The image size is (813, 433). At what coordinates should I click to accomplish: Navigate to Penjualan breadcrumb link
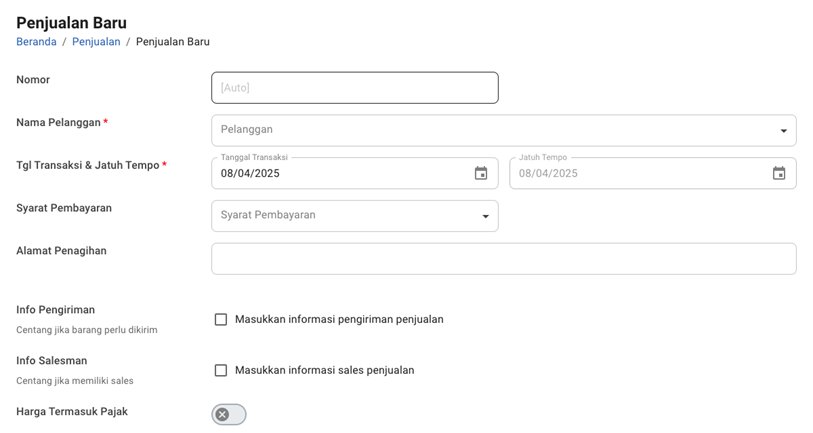96,42
